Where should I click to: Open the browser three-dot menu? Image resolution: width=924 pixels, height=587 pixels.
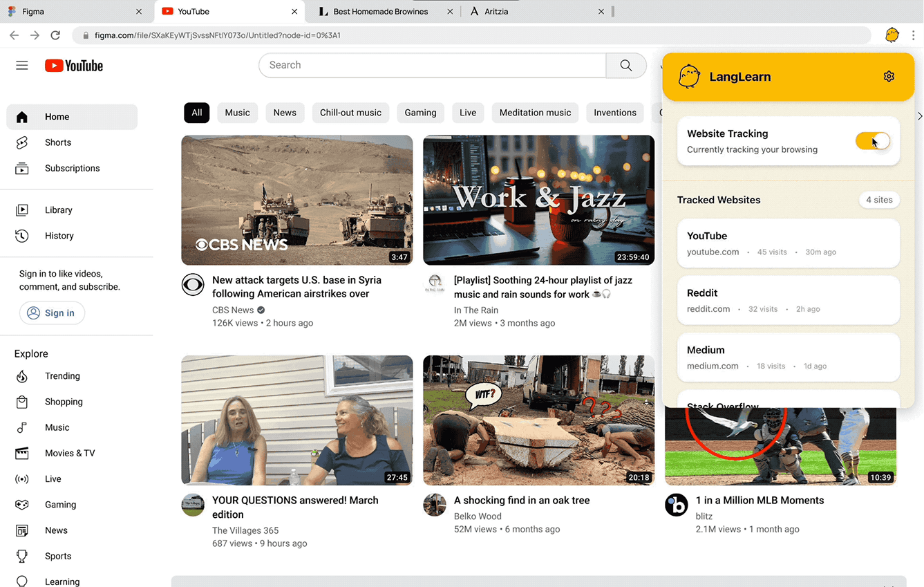pos(913,35)
